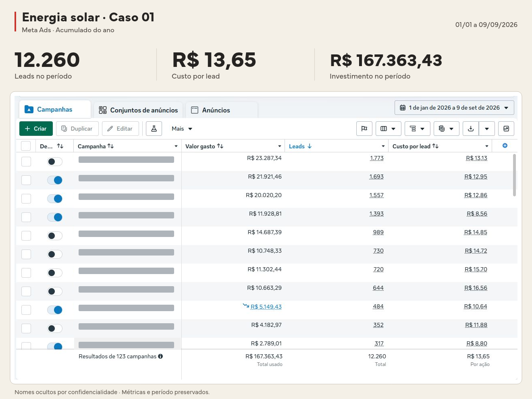Screen dimensions: 532x399
Task: Click the 1.773 leads value
Action: [376, 158]
